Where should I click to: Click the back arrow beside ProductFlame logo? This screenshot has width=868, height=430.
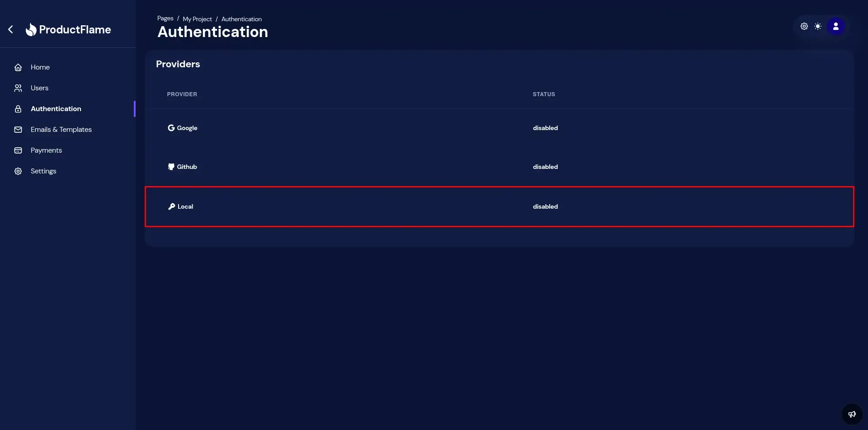pyautogui.click(x=11, y=30)
